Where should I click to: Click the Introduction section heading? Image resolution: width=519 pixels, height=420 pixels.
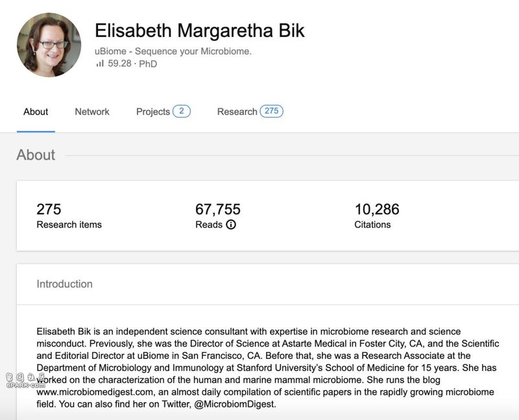click(64, 284)
